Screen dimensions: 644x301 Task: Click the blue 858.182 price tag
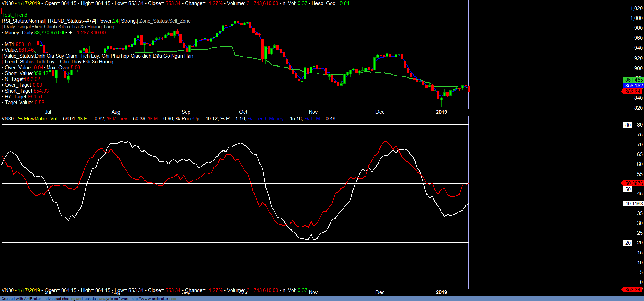coord(633,86)
